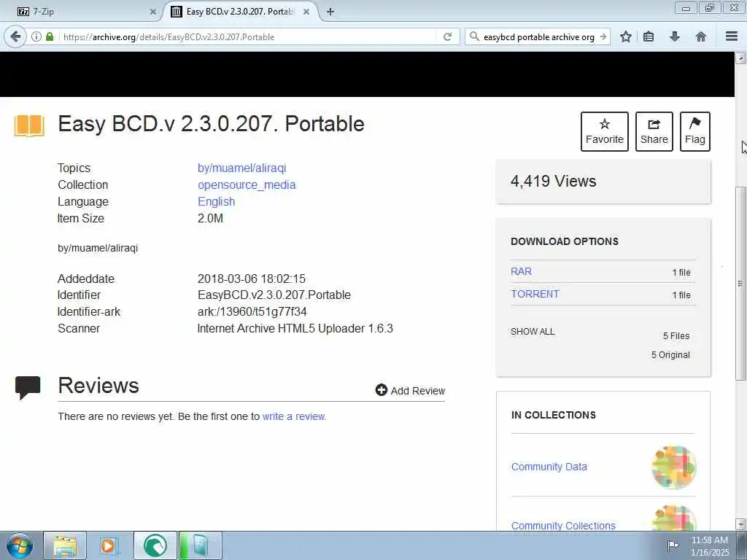Click the URL address bar
Viewport: 747px width, 560px height.
[x=250, y=36]
